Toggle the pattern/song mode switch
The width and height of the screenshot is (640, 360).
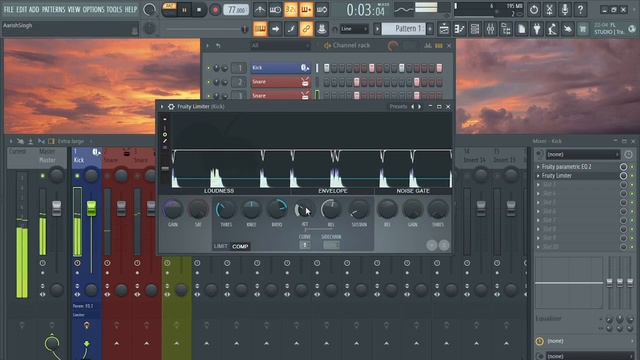(169, 9)
